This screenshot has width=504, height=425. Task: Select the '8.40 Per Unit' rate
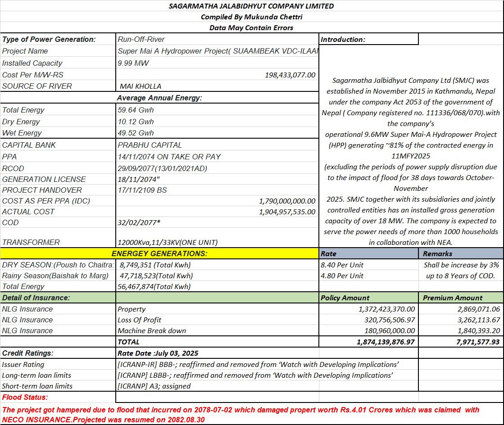342,265
